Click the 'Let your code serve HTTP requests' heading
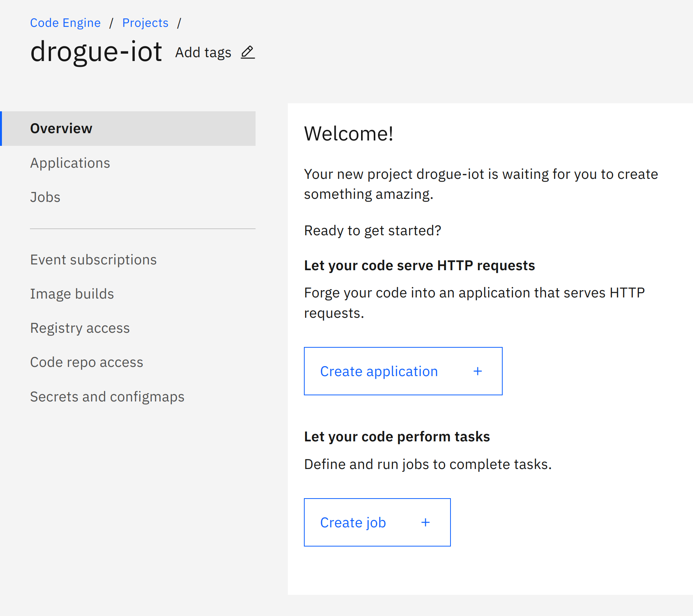 [419, 266]
